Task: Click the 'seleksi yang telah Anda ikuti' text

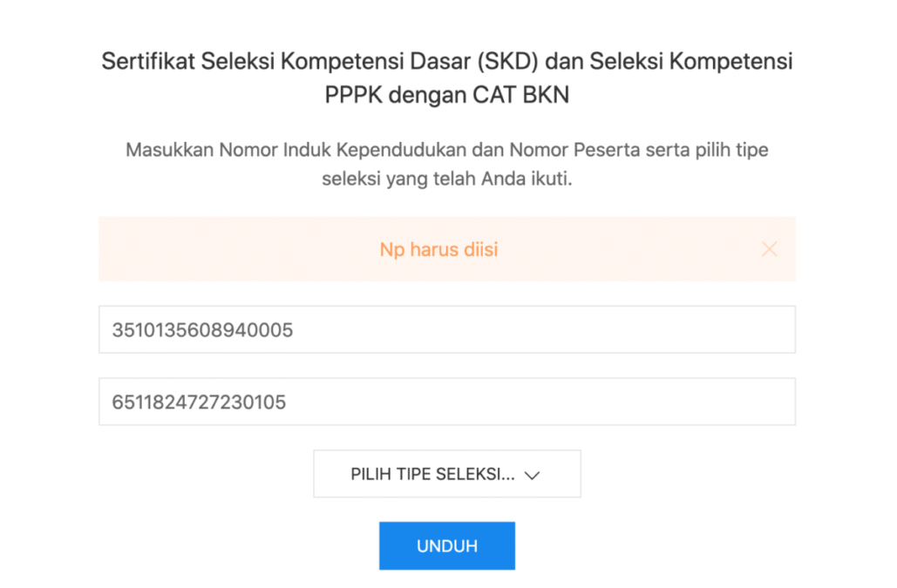Action: point(446,180)
